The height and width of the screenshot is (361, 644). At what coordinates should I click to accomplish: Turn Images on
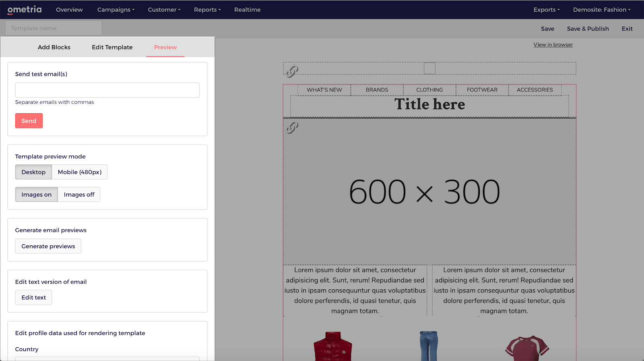point(36,195)
